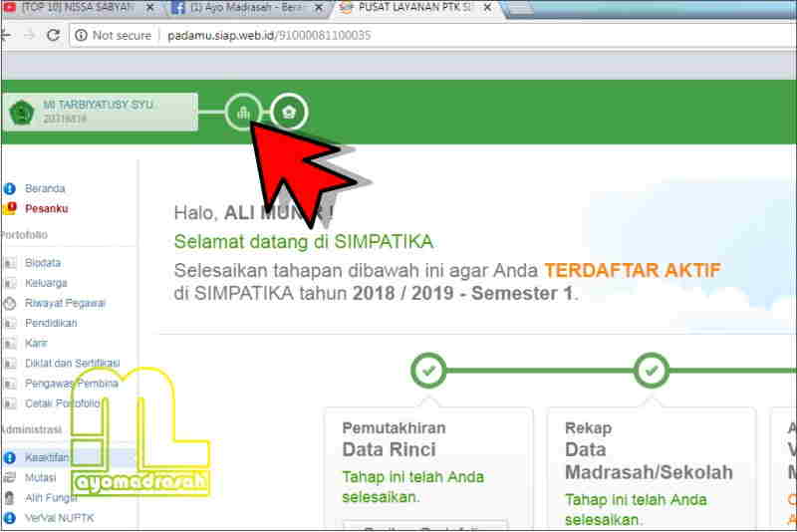Click the blue icon beside VerVal NUPTK
This screenshot has height=532, width=797.
[9, 518]
